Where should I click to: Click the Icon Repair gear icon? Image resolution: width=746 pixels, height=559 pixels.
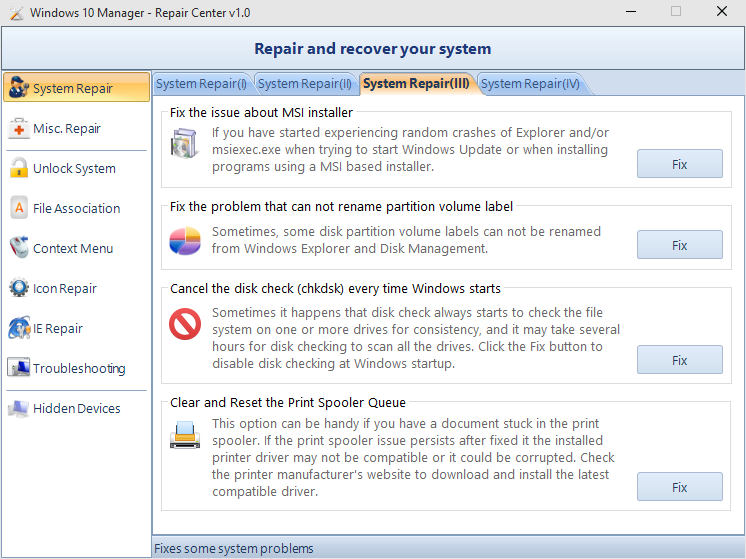[19, 288]
